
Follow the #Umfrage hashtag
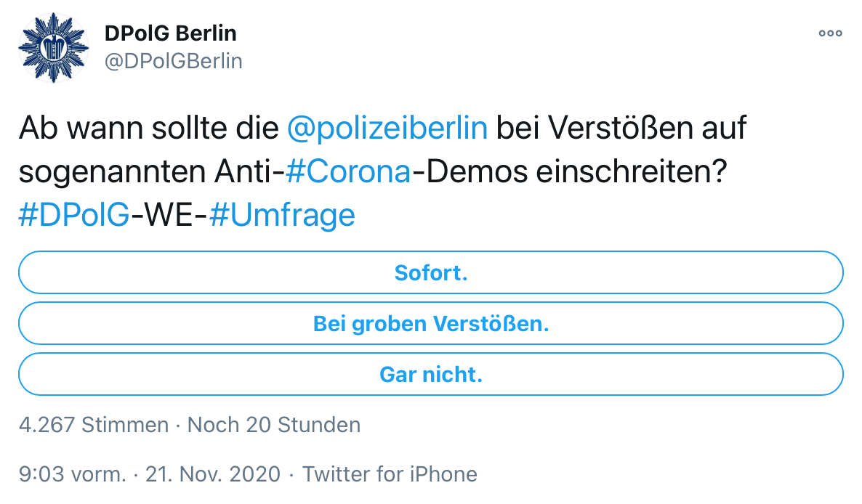(282, 215)
